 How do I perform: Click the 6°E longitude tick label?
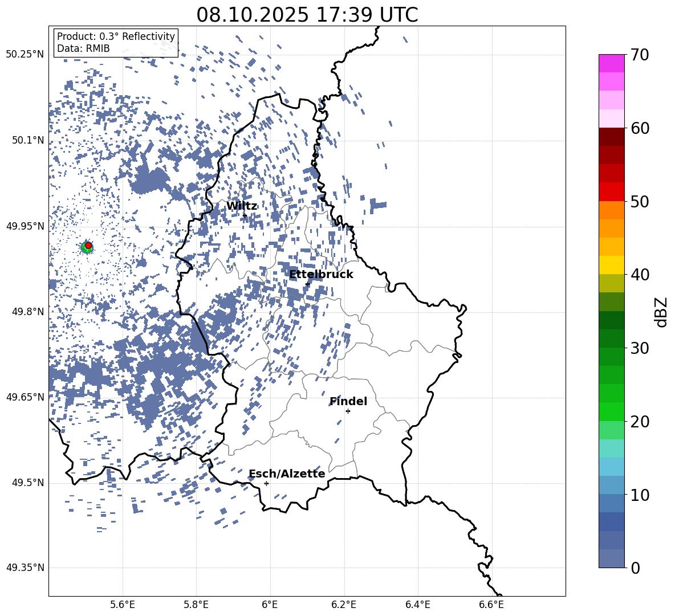pos(270,605)
